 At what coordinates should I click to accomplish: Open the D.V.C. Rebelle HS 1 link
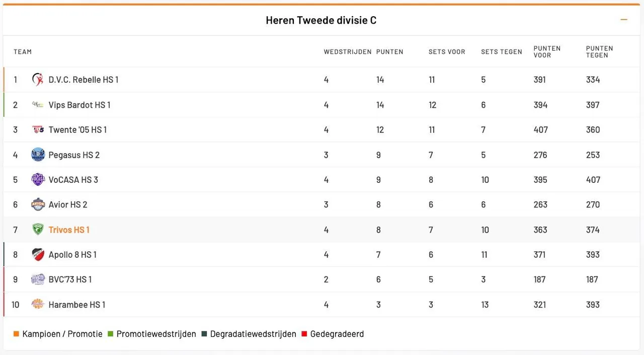(x=84, y=80)
